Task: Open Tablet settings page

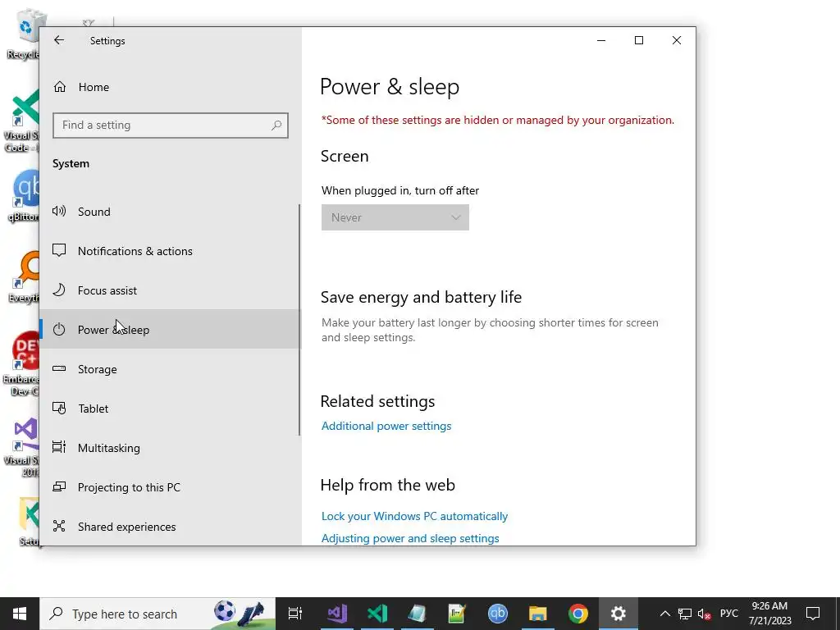Action: 171,409
